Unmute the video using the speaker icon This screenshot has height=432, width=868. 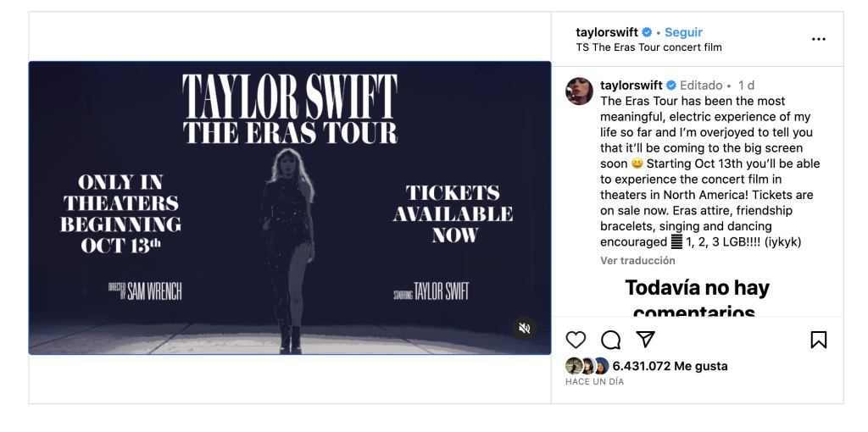[x=525, y=328]
